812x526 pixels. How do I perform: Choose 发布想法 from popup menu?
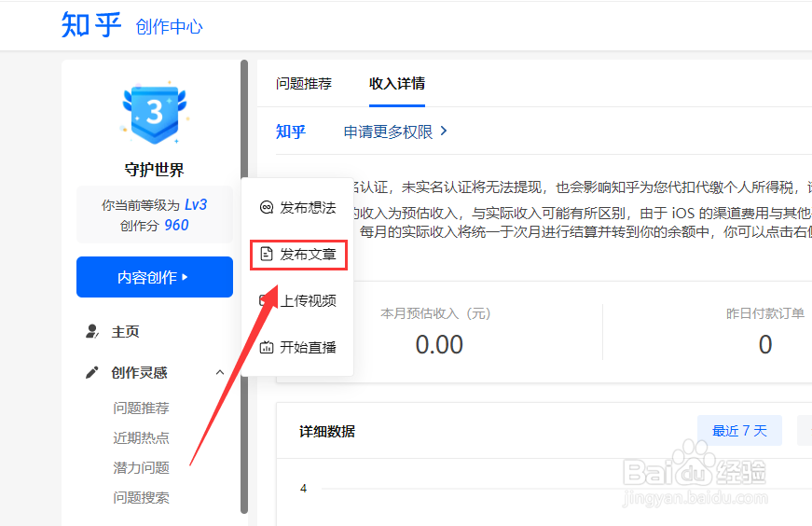coord(297,208)
